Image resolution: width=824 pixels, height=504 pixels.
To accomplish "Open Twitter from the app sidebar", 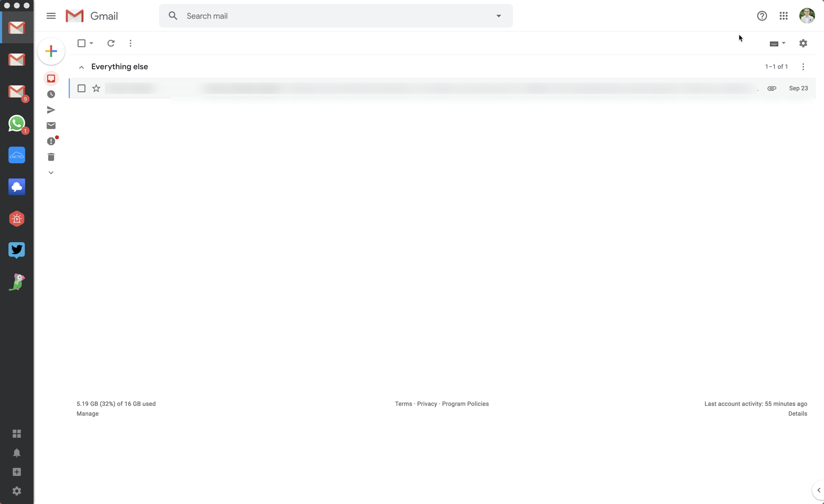I will pos(17,250).
